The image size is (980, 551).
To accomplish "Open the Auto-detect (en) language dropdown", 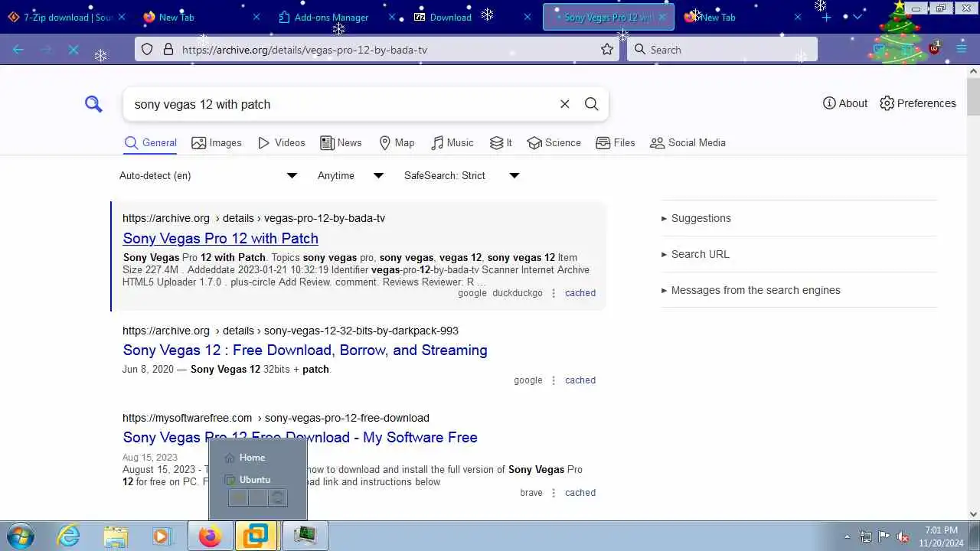I will point(208,175).
